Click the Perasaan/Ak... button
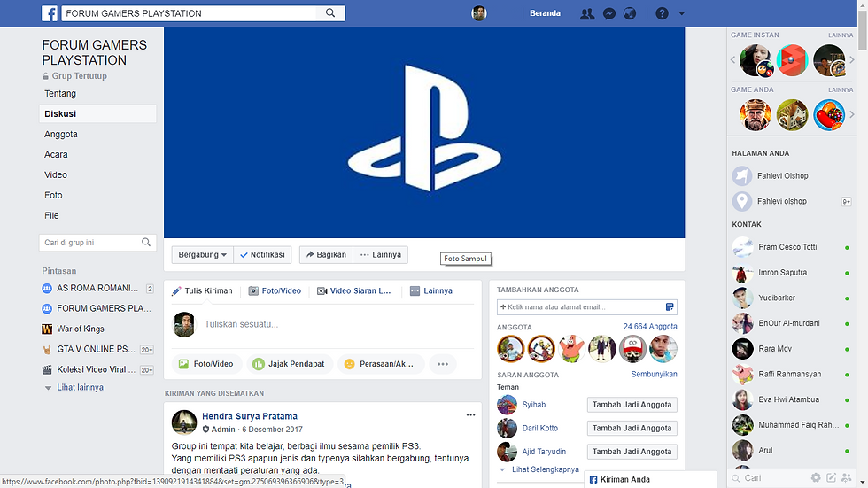868x488 pixels. pyautogui.click(x=381, y=364)
